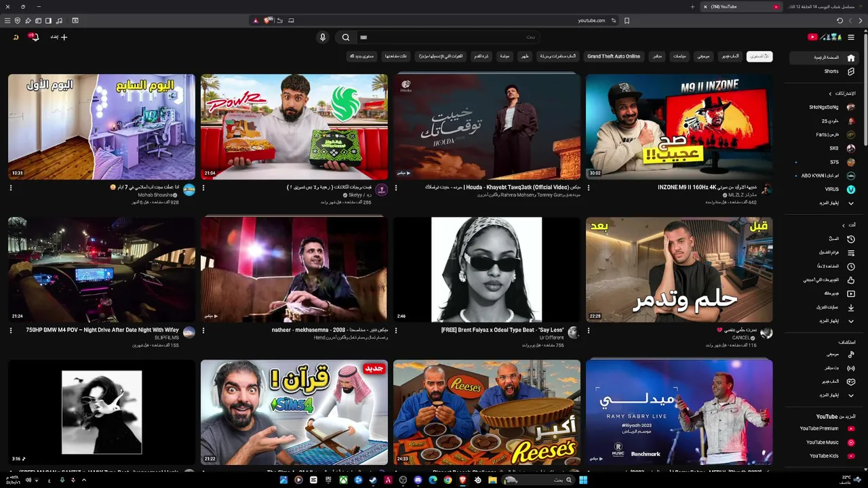Open the POWR food review video thumbnail
The image size is (868, 488).
click(294, 127)
